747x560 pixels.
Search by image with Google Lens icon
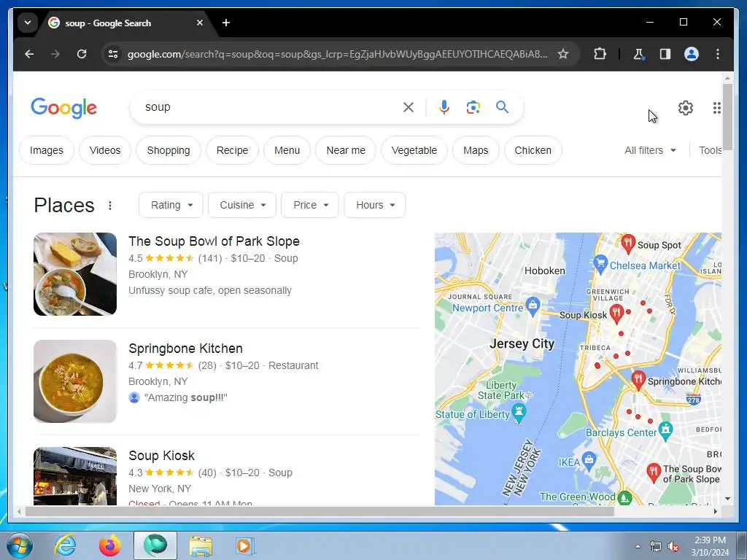473,107
